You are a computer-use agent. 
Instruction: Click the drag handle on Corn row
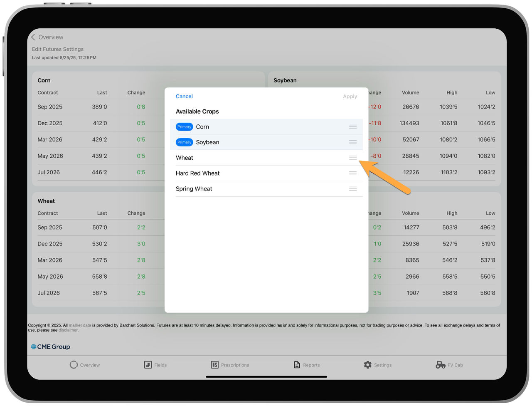[353, 127]
